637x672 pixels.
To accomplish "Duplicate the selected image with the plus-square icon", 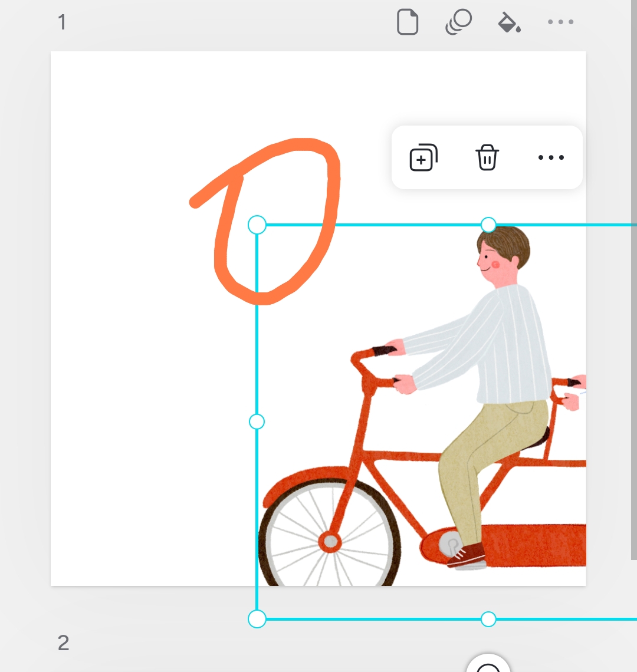I will pos(423,157).
